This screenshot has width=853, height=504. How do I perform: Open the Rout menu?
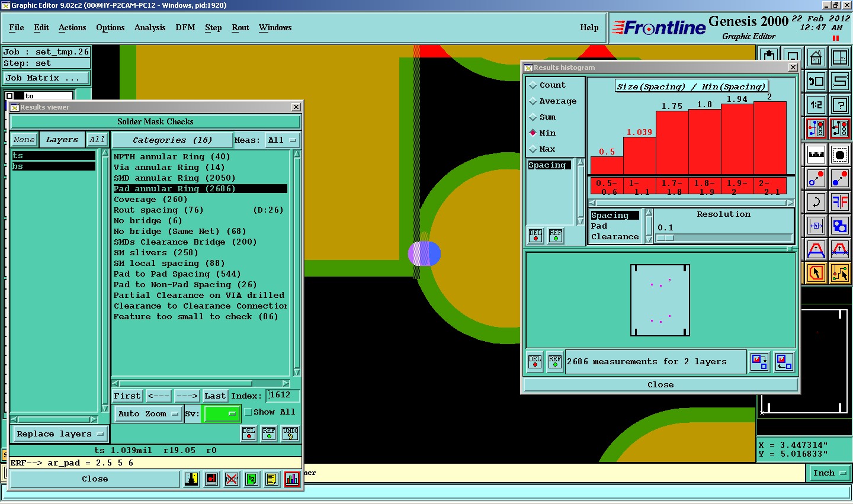(240, 28)
